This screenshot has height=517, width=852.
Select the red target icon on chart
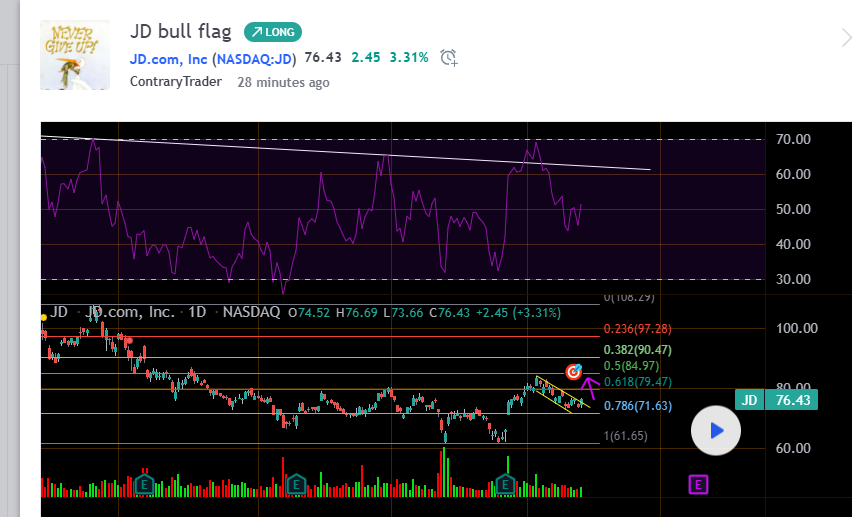(x=574, y=371)
